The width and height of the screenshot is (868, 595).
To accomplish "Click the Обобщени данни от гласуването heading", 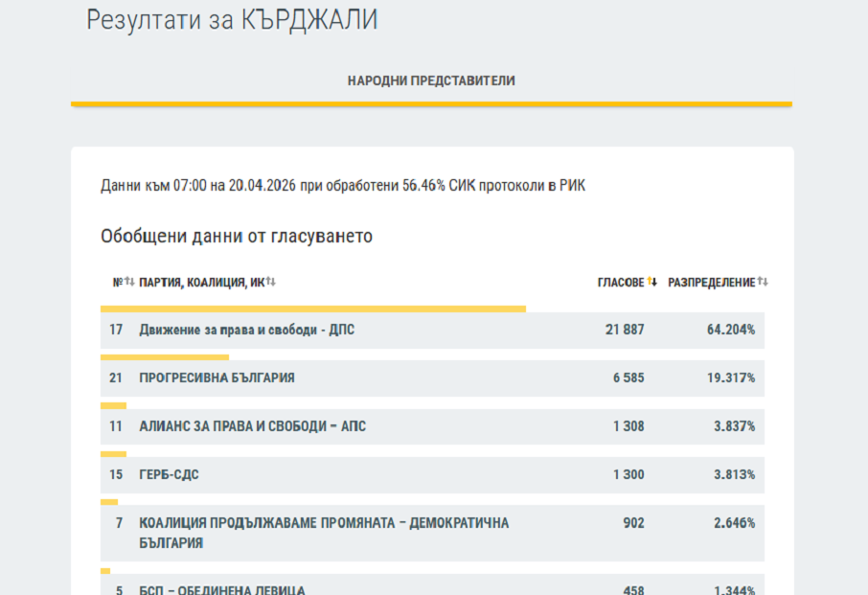I will pyautogui.click(x=237, y=236).
